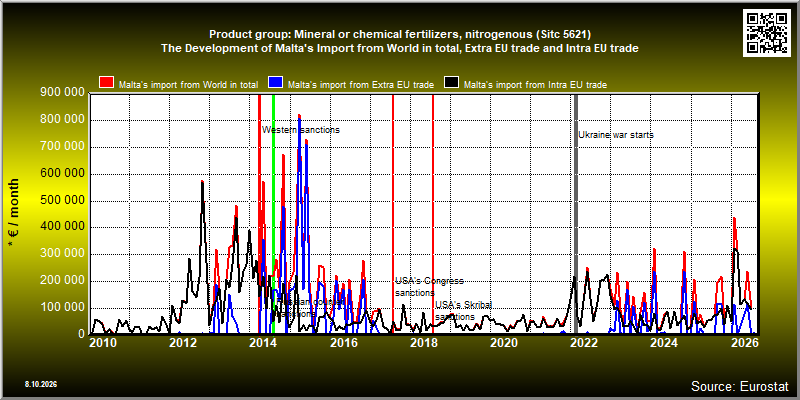Viewport: 800px width, 400px height.
Task: Select legend label Malta's import from Extra EU trade
Action: tap(361, 85)
